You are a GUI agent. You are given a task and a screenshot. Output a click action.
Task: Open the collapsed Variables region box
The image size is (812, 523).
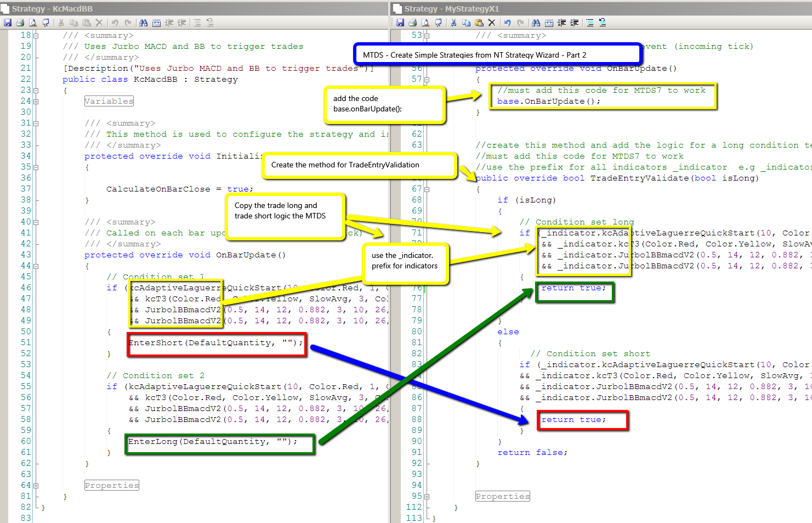[109, 101]
